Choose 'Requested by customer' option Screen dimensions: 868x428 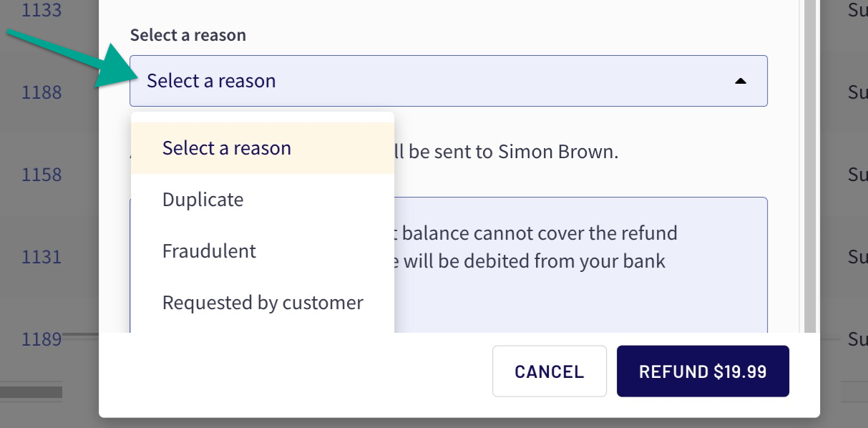coord(263,303)
